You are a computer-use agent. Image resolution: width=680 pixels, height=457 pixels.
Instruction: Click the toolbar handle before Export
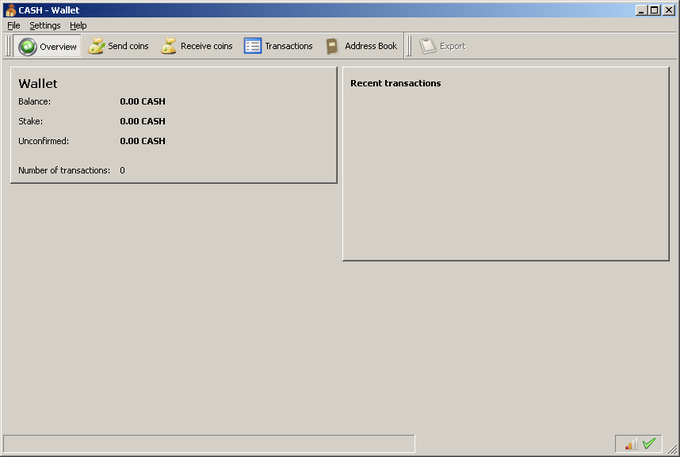click(x=409, y=46)
